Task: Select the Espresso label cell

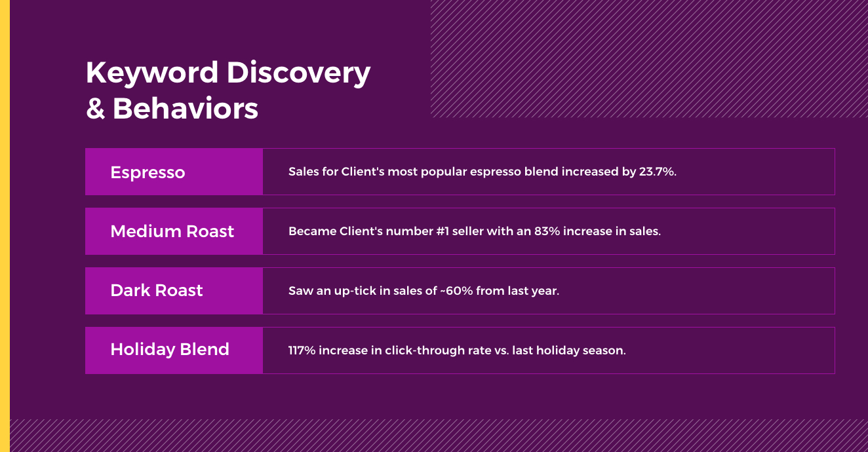Action: point(174,172)
